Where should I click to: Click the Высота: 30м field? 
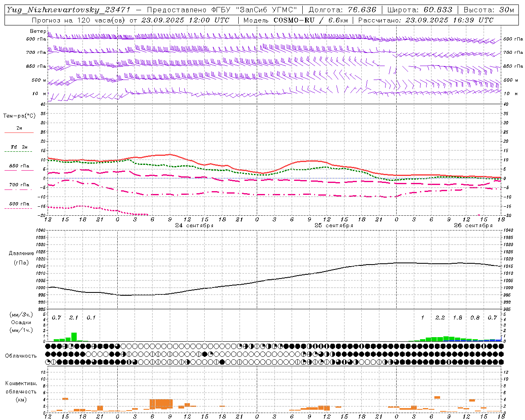(488, 10)
